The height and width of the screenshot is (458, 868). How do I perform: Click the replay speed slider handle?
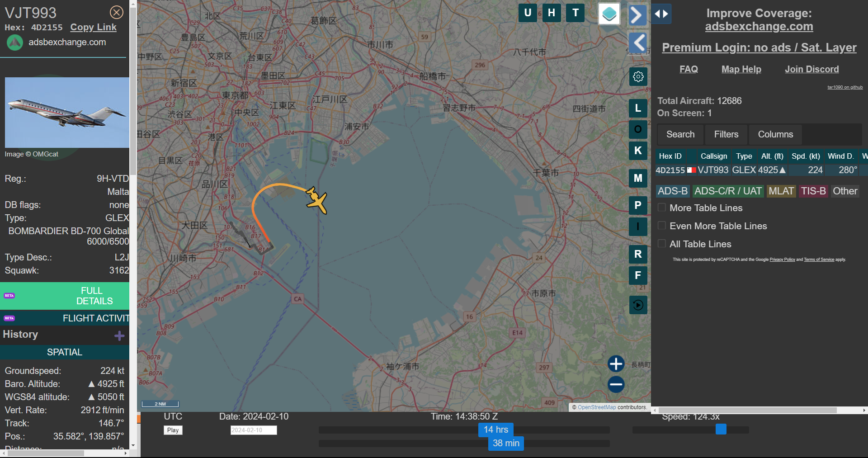point(721,429)
